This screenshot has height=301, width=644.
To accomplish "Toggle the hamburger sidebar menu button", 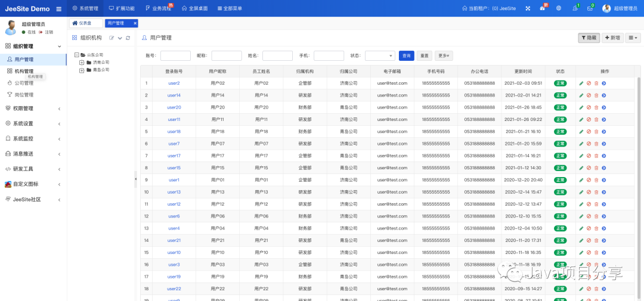I will pos(58,9).
